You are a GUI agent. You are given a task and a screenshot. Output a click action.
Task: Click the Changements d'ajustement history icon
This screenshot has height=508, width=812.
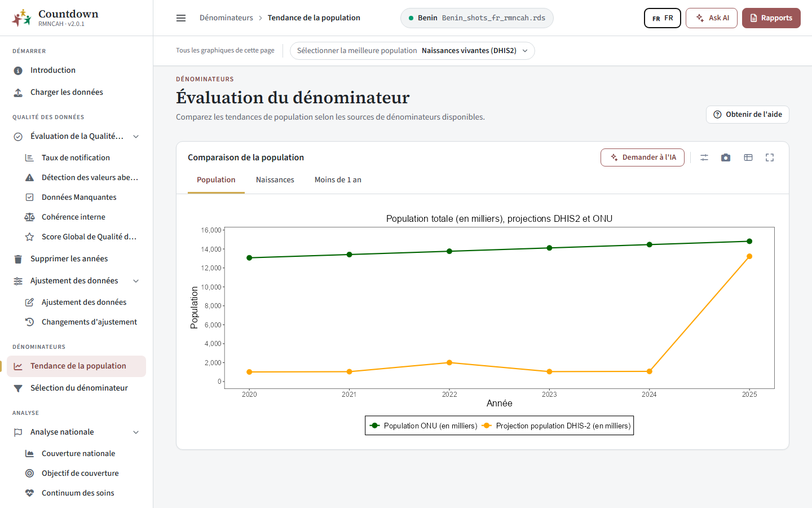[x=29, y=322]
